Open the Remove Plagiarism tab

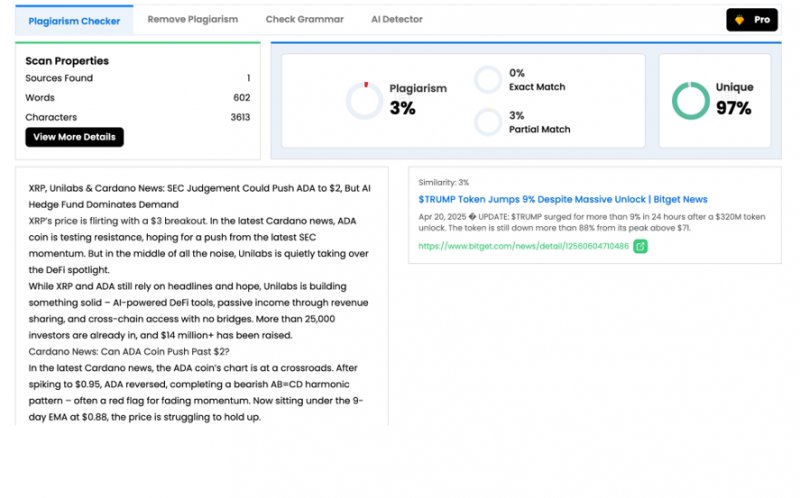click(193, 19)
